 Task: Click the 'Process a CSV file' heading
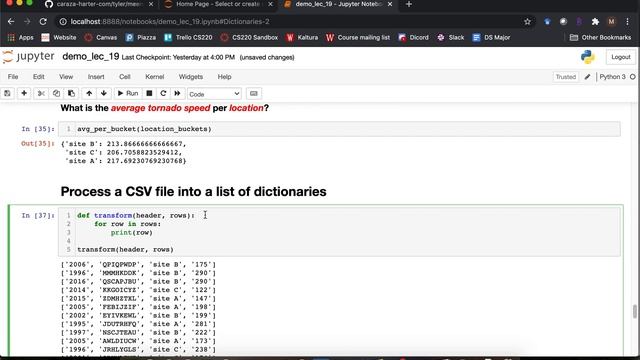coord(193,191)
